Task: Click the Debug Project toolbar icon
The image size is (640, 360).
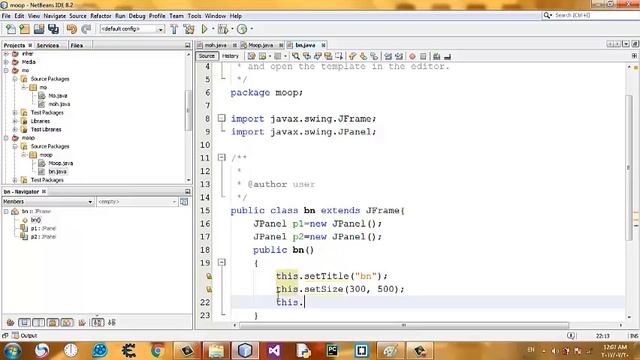Action: (223, 29)
